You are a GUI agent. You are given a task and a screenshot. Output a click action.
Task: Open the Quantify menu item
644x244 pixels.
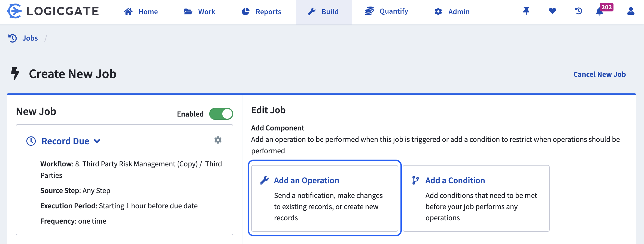click(386, 11)
